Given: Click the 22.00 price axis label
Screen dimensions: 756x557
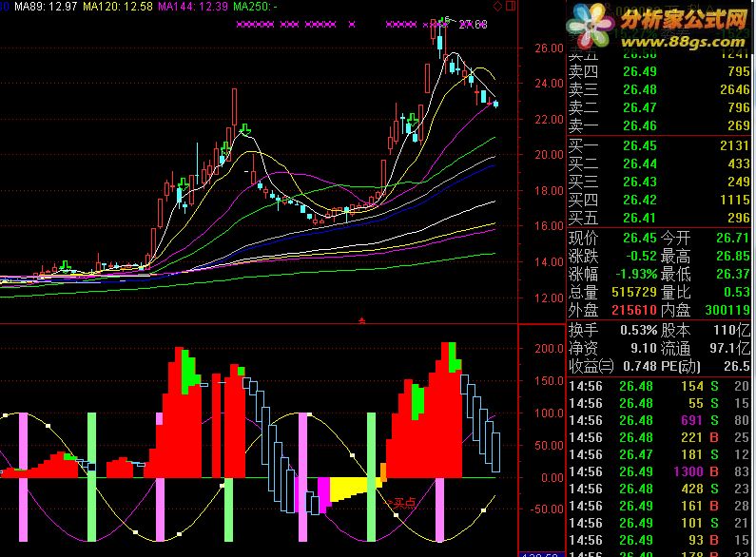Looking at the screenshot, I should 549,120.
